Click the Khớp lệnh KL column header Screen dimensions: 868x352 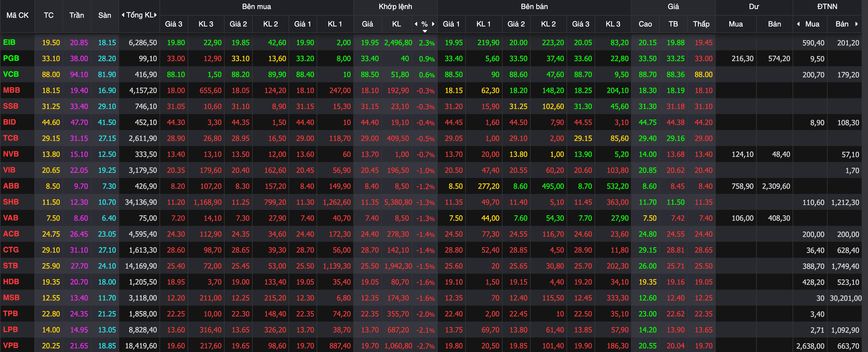point(396,24)
